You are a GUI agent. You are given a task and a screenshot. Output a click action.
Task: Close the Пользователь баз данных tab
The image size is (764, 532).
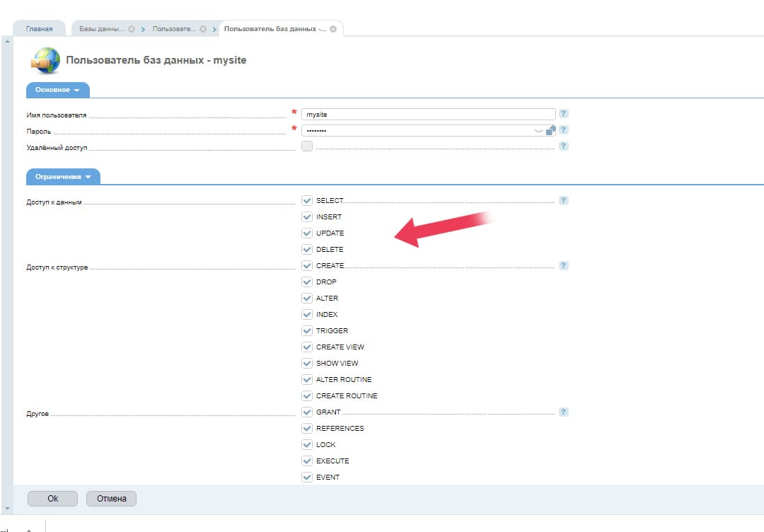click(333, 29)
